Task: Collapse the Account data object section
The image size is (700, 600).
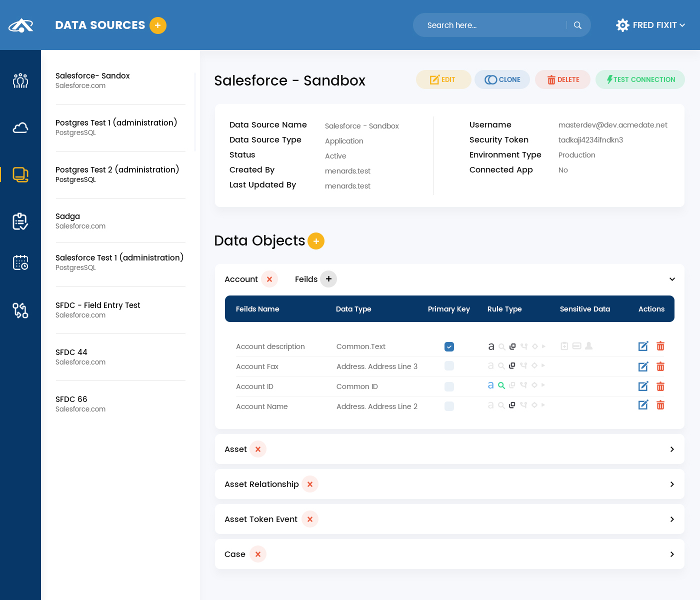Action: point(672,279)
